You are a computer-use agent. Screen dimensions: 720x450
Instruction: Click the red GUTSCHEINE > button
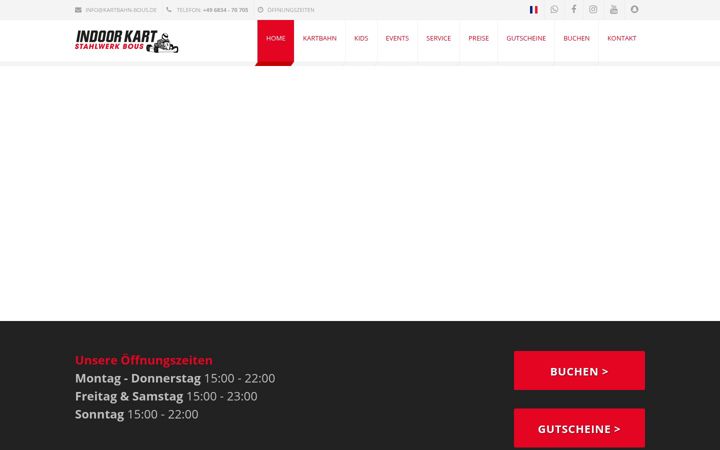click(579, 428)
